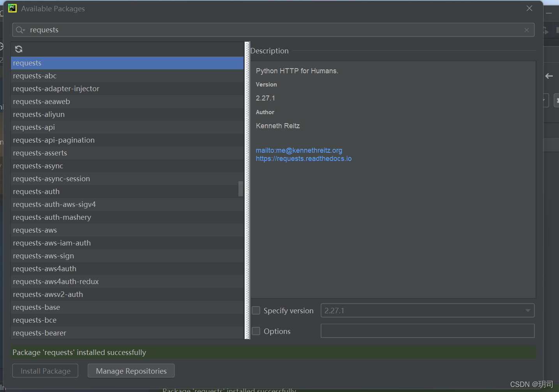559x392 pixels.
Task: Open the version 2.27.1 dropdown
Action: pyautogui.click(x=427, y=311)
